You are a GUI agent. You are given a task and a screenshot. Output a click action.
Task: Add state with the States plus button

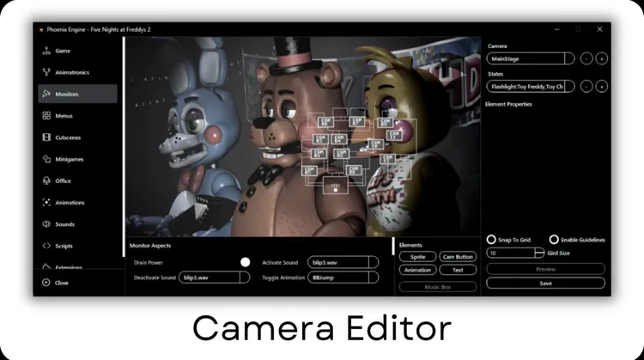point(602,87)
